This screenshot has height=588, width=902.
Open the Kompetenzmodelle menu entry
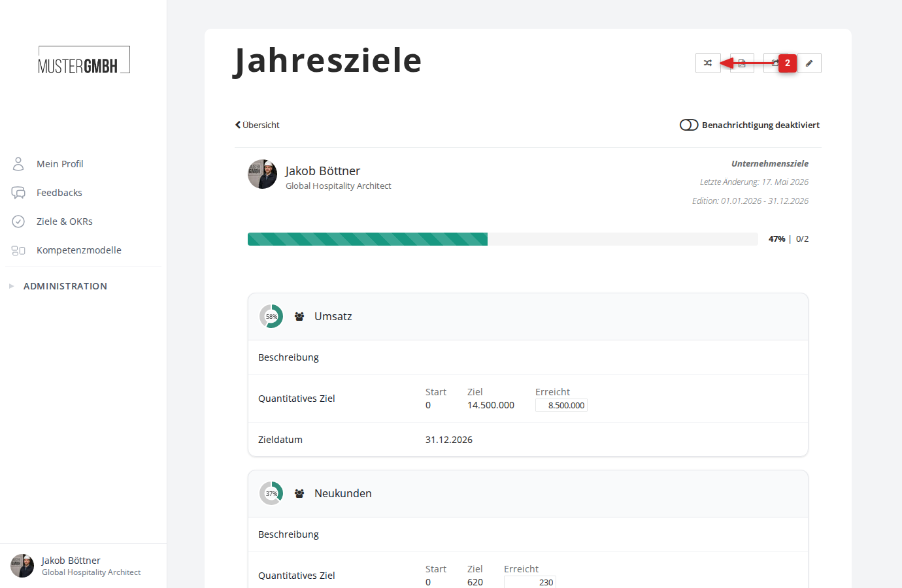click(x=78, y=250)
